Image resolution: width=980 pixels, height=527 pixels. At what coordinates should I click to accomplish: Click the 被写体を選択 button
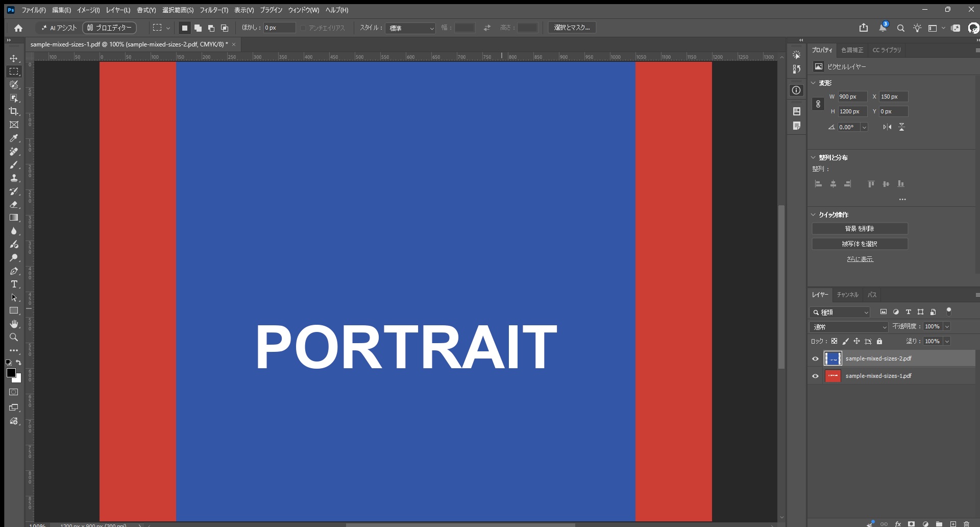click(860, 244)
